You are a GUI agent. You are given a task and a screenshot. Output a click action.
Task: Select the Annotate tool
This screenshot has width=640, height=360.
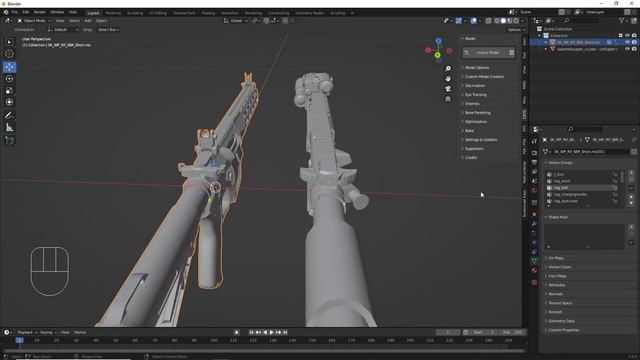pyautogui.click(x=9, y=116)
